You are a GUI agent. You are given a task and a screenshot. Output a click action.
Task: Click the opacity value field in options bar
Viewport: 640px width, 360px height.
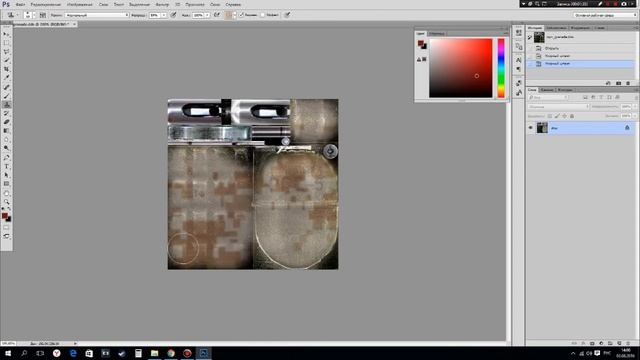(155, 15)
